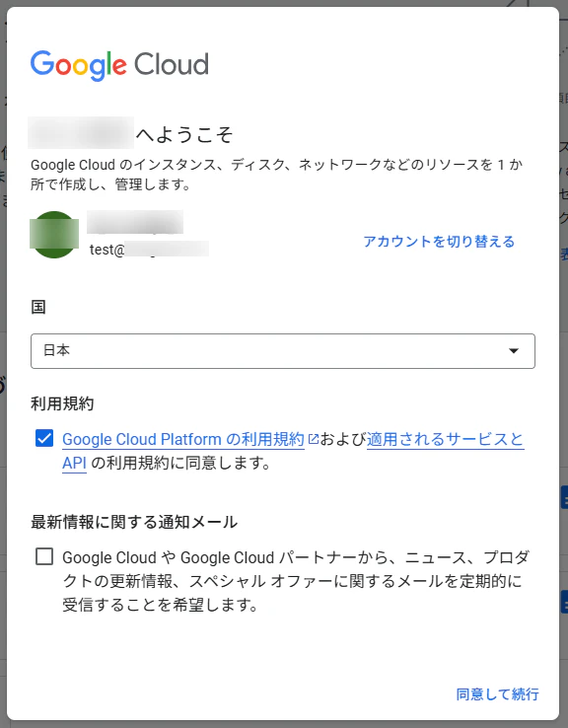The image size is (568, 728).
Task: Click the Google Cloud logo
Action: pos(119,65)
